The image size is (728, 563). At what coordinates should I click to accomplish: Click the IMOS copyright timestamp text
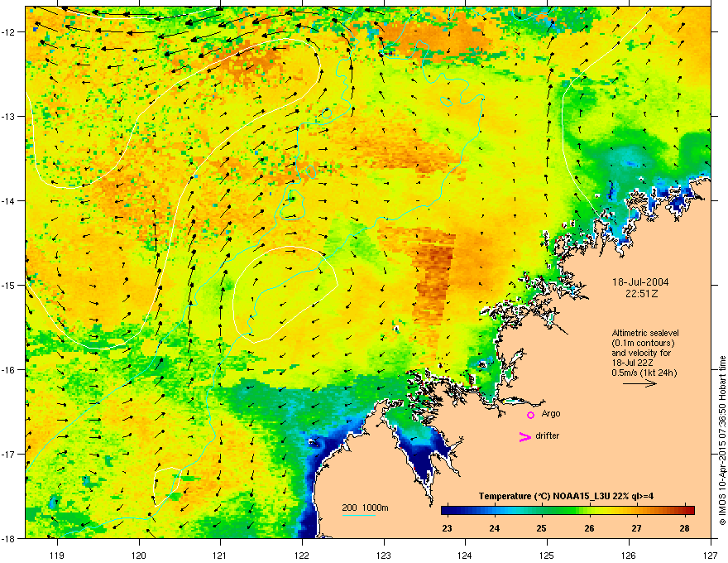722,440
